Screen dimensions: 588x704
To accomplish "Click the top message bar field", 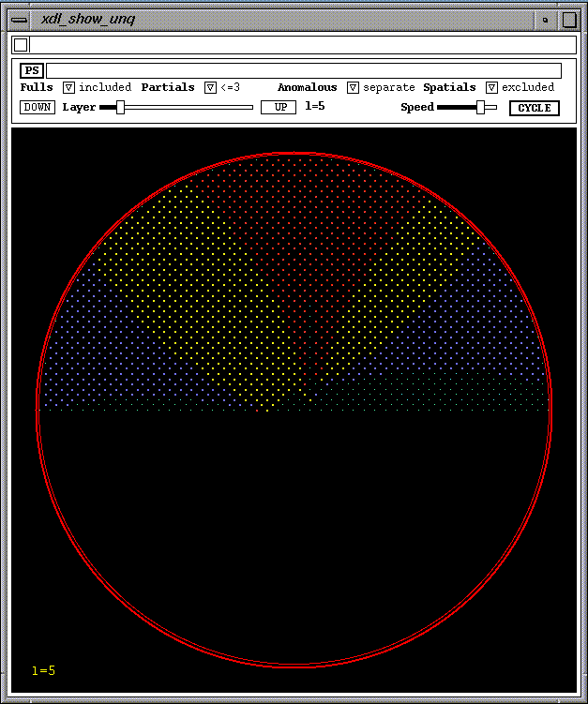I will pyautogui.click(x=302, y=45).
